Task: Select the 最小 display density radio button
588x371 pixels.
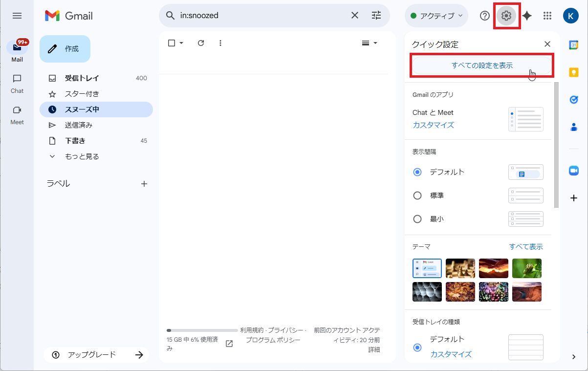Action: point(417,218)
